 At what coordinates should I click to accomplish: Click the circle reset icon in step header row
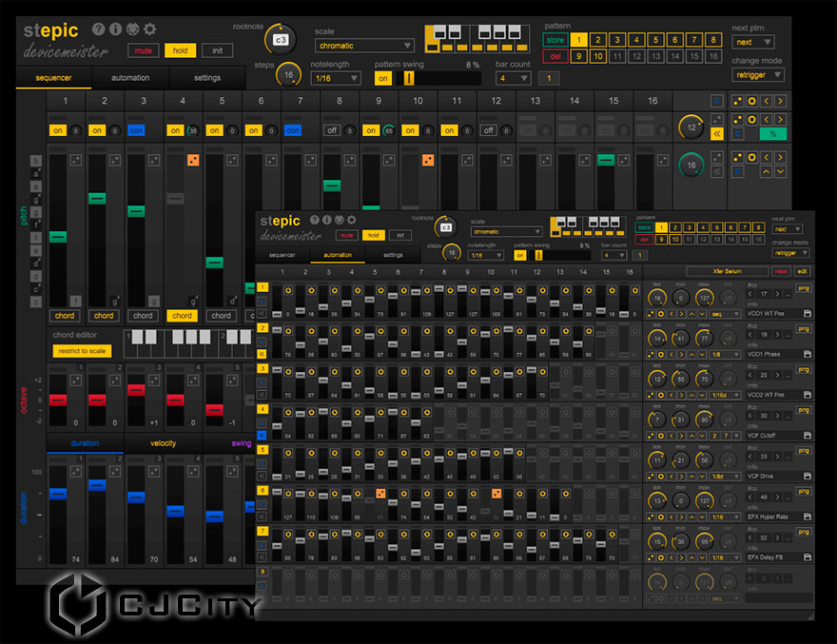[751, 101]
